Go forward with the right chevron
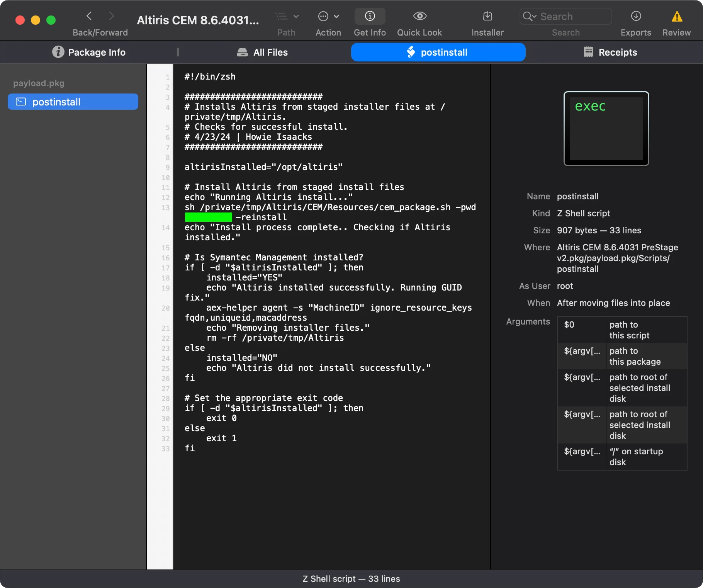 click(112, 16)
